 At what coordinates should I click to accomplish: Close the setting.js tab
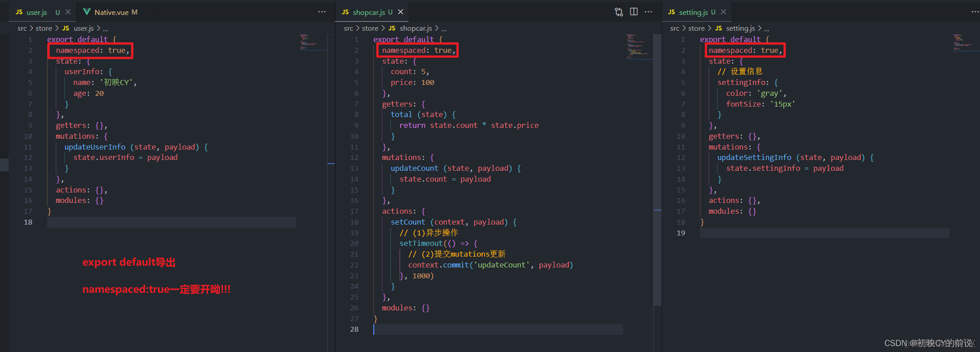pyautogui.click(x=723, y=12)
